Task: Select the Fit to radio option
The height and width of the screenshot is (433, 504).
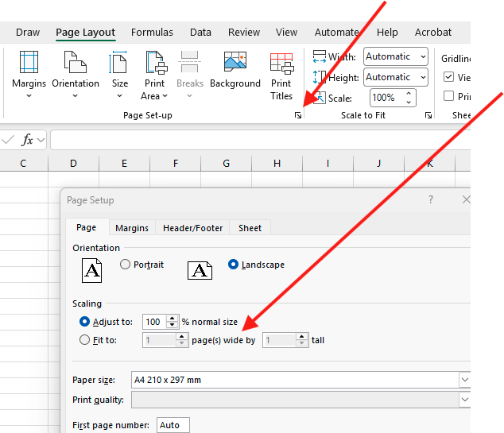Action: click(84, 340)
